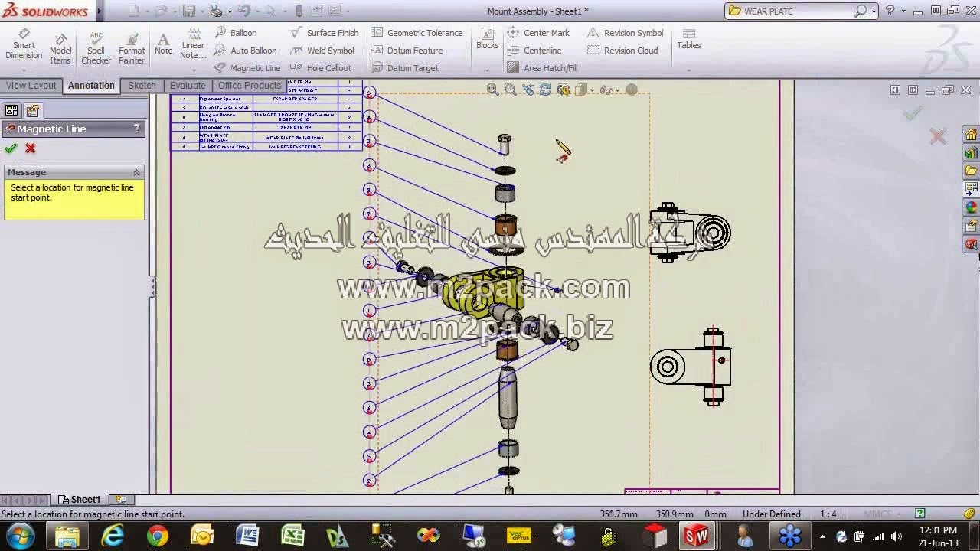Run the Spell Checker
The image size is (980, 551).
96,49
